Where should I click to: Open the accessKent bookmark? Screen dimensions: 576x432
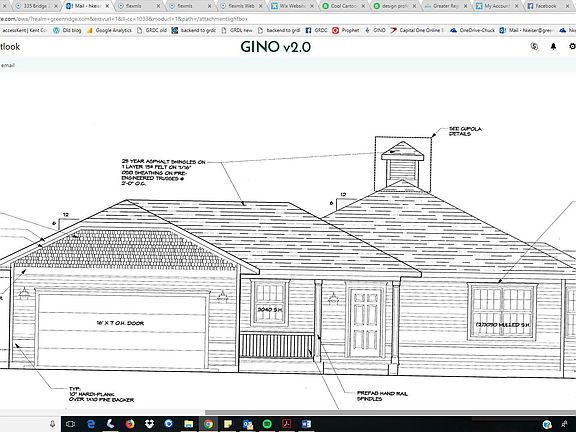tap(24, 30)
